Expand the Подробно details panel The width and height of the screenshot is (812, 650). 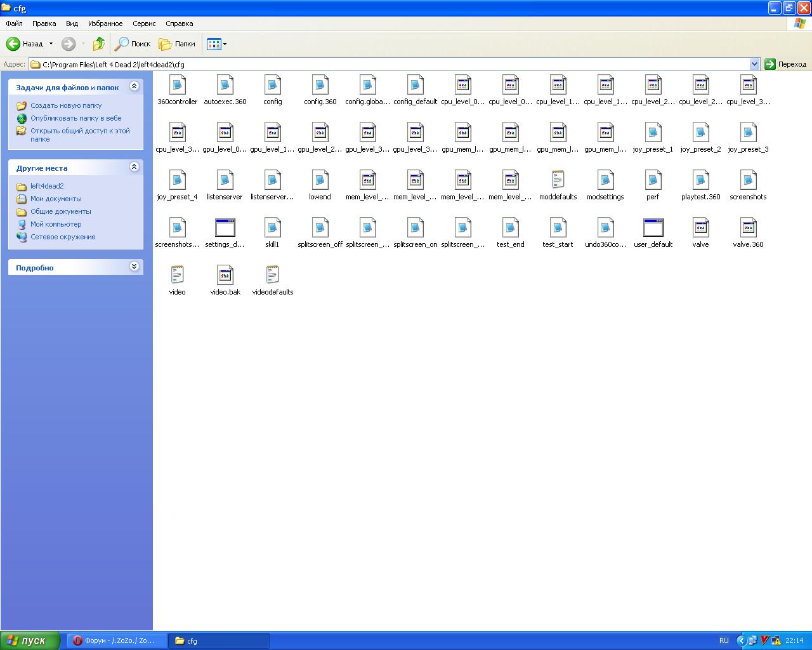[x=134, y=267]
